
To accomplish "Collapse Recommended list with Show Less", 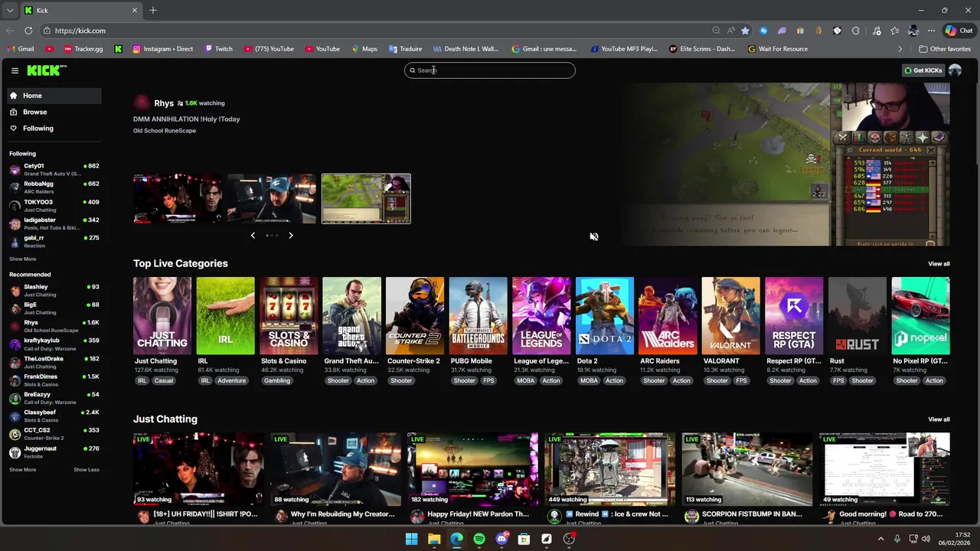I will coord(87,470).
